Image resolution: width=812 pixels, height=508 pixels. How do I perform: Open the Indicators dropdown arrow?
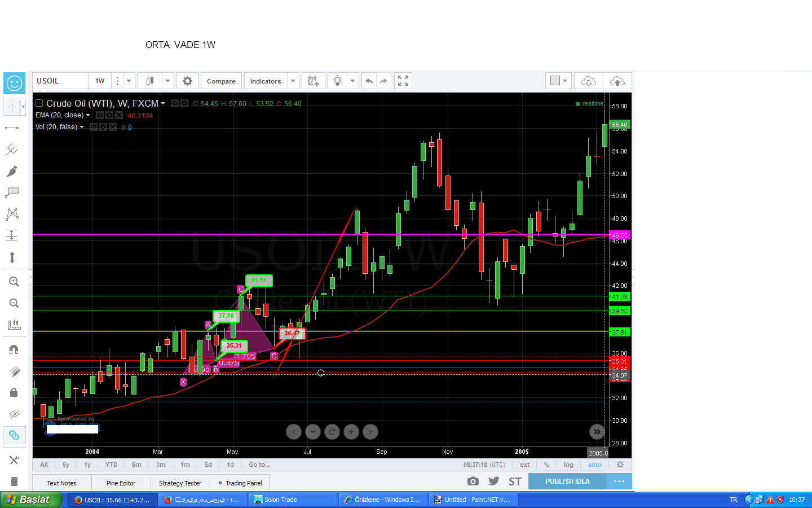tap(293, 81)
